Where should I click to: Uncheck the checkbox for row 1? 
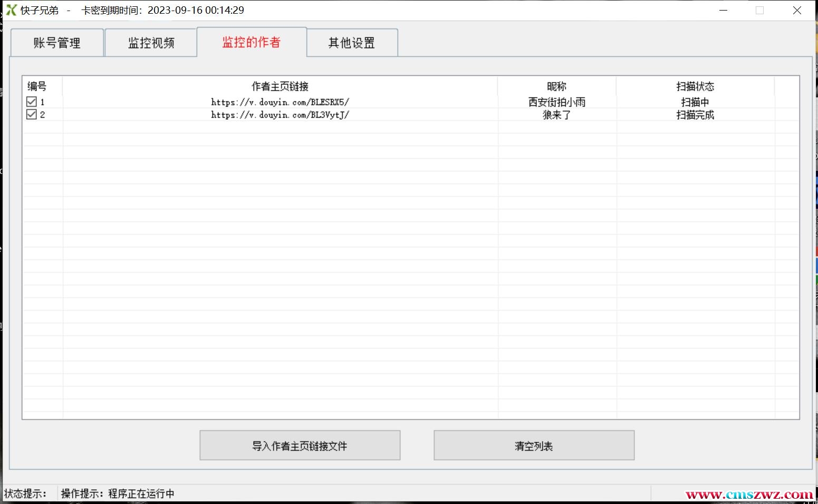(32, 102)
